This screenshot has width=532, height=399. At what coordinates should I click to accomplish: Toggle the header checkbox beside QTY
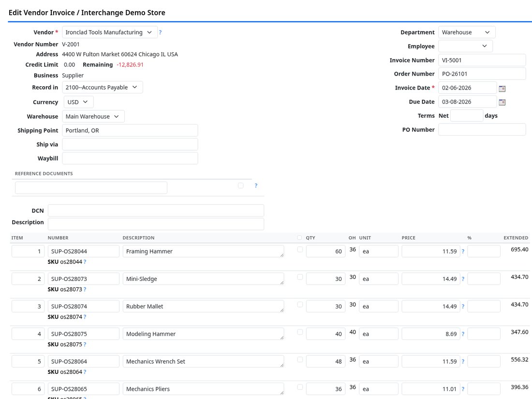click(x=299, y=238)
